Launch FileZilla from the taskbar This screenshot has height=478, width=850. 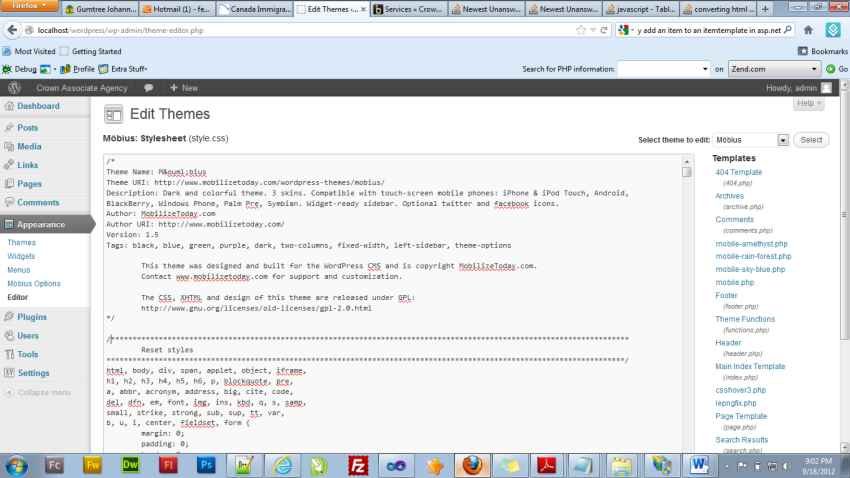(x=358, y=464)
